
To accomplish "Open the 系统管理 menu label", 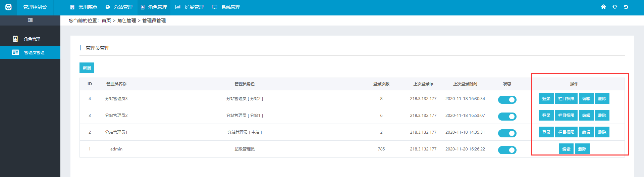I will coord(231,7).
